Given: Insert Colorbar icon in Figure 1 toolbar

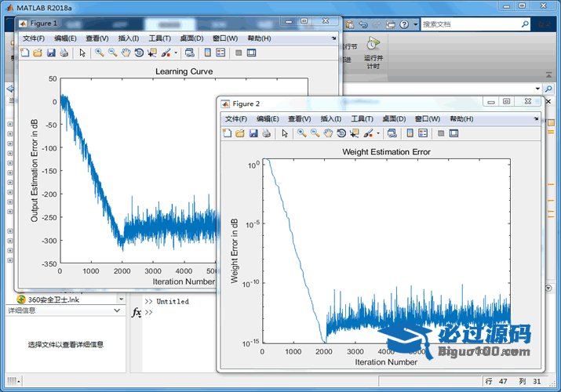Looking at the screenshot, I should pyautogui.click(x=207, y=53).
